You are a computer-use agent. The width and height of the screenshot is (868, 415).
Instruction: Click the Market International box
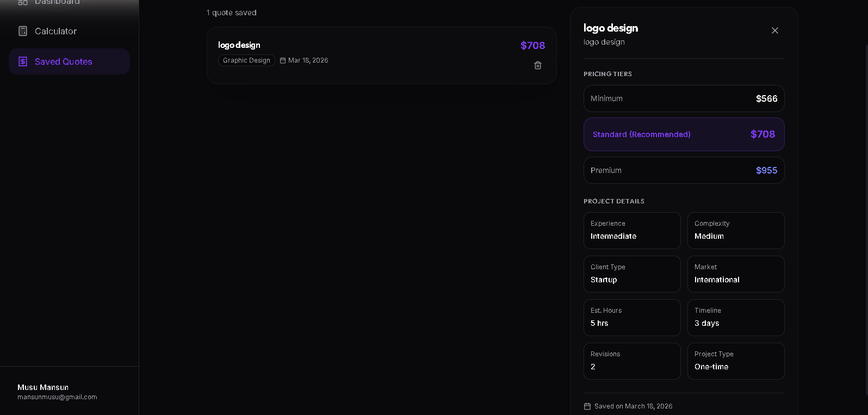(736, 274)
